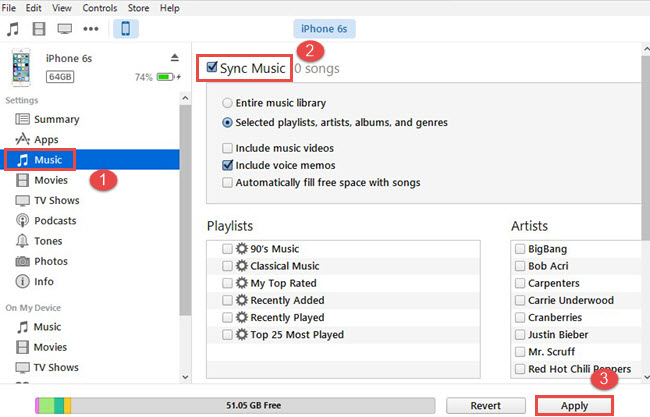Click the gear icon beside 90's Music

242,249
